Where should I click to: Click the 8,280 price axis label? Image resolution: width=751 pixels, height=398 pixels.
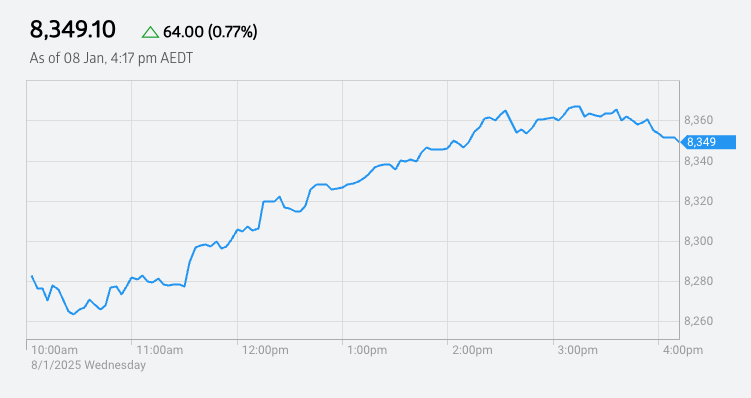(x=698, y=281)
